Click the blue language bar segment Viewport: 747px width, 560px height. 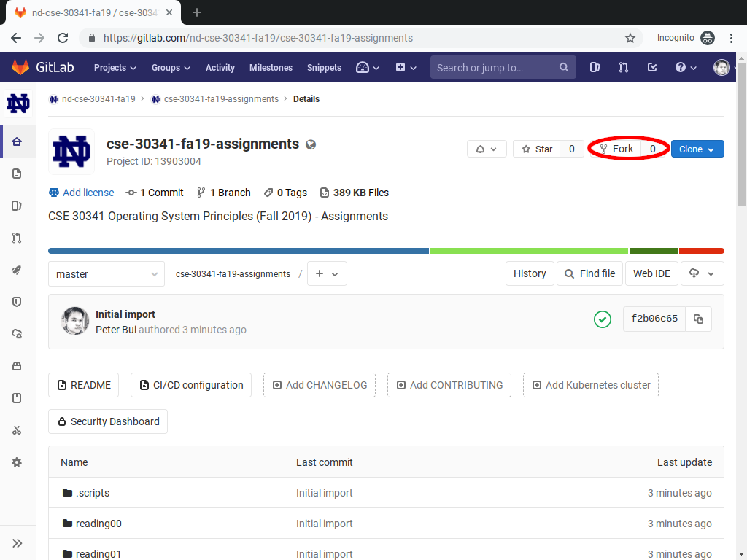[x=239, y=251]
